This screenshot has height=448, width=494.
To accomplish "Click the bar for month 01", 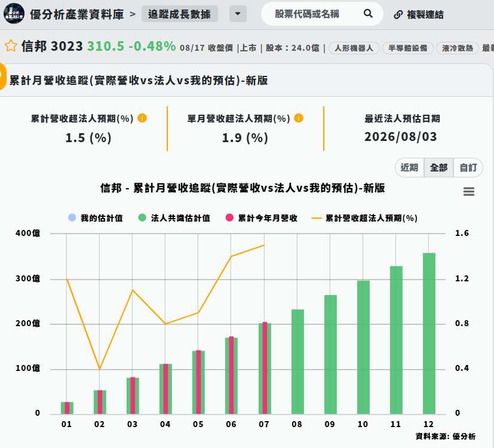I will (67, 408).
